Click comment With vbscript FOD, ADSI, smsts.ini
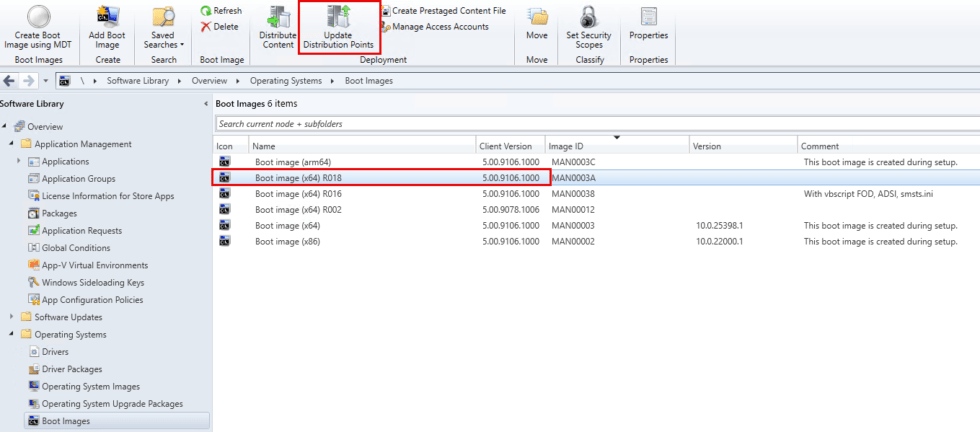Screen dimensions: 980x432 (870, 194)
